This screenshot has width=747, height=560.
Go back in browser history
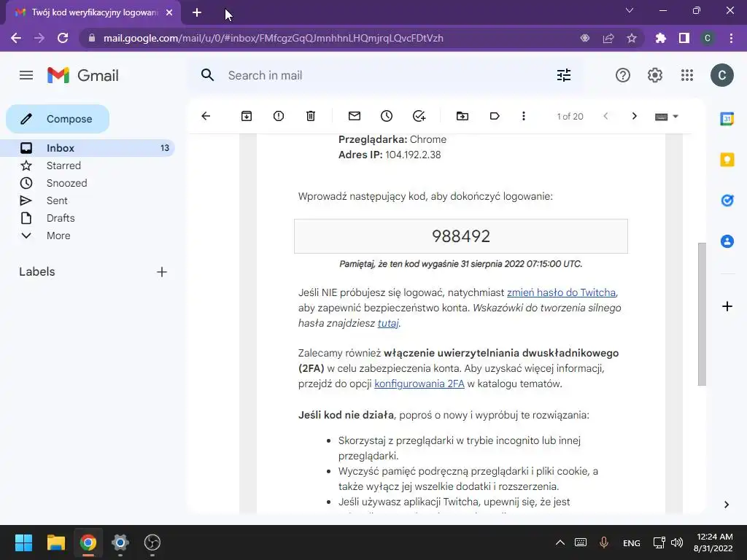16,38
